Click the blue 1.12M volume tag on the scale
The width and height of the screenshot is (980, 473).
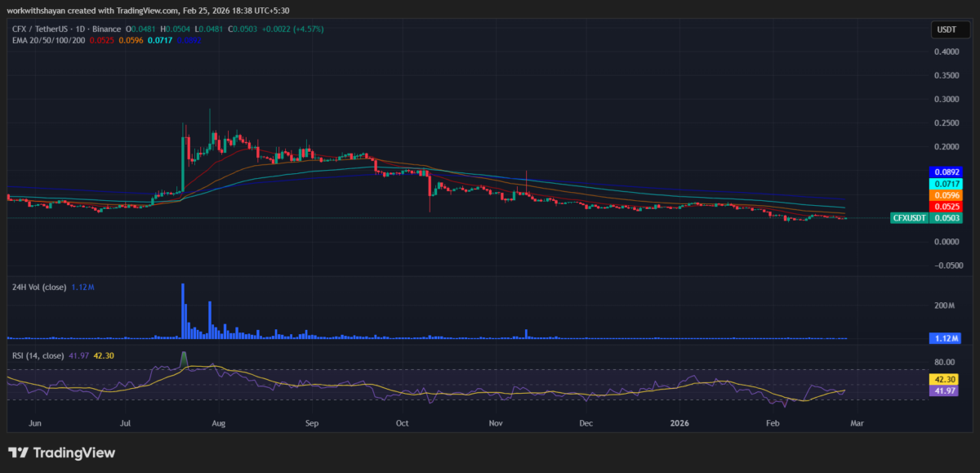tap(943, 337)
